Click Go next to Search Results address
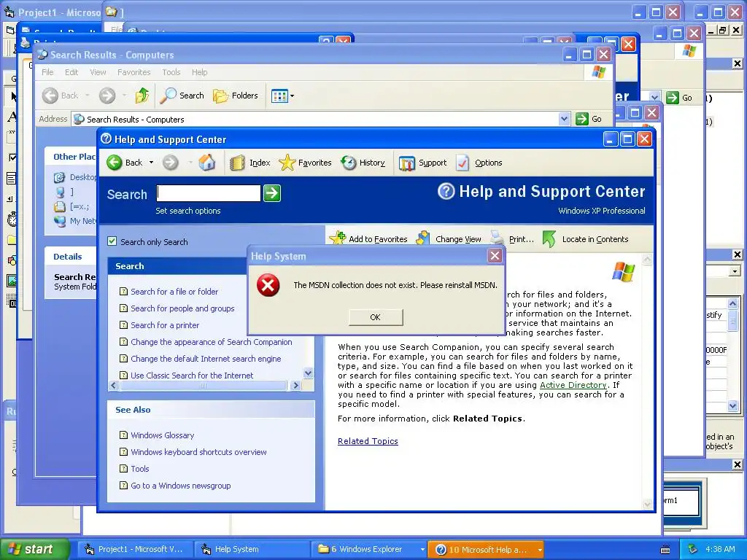The image size is (747, 560). (589, 119)
